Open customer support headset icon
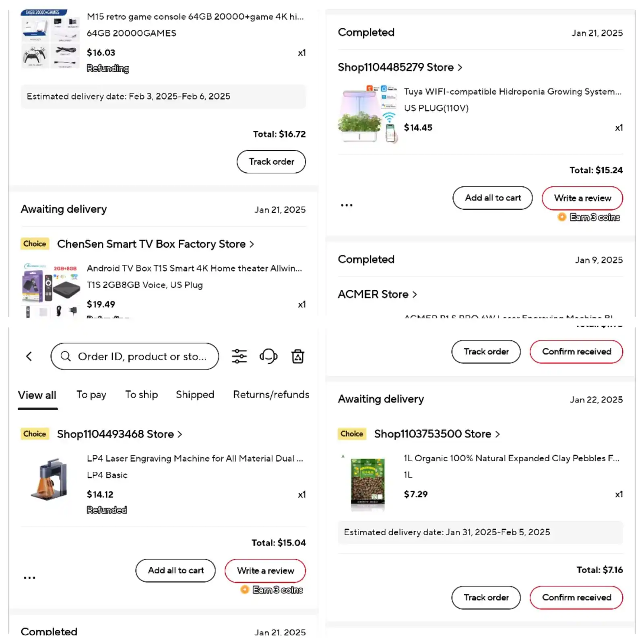The height and width of the screenshot is (644, 644). [268, 356]
